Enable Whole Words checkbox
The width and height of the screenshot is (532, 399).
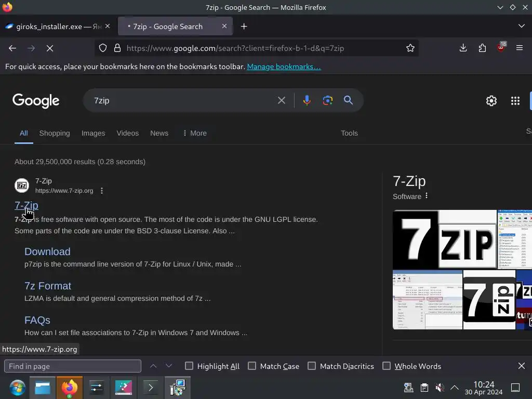[x=387, y=366]
